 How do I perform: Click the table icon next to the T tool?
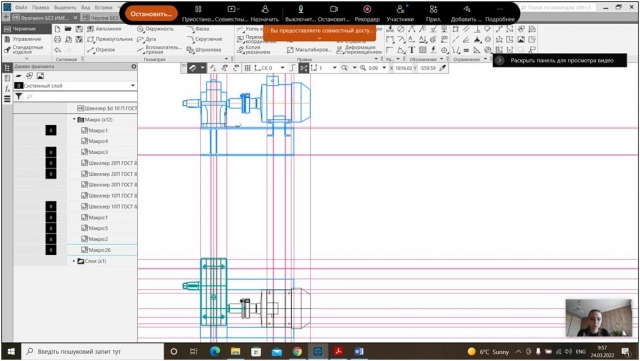[x=422, y=50]
